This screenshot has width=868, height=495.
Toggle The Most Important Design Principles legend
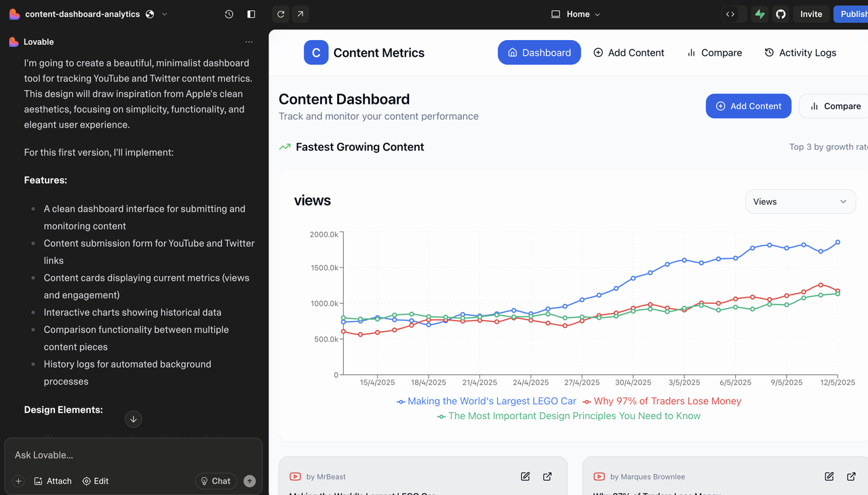coord(569,416)
